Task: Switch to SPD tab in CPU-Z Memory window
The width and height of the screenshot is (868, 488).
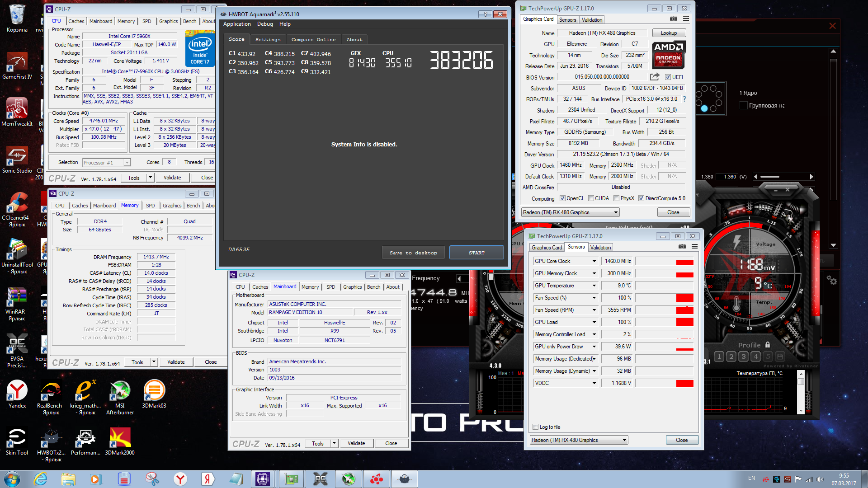Action: tap(150, 206)
